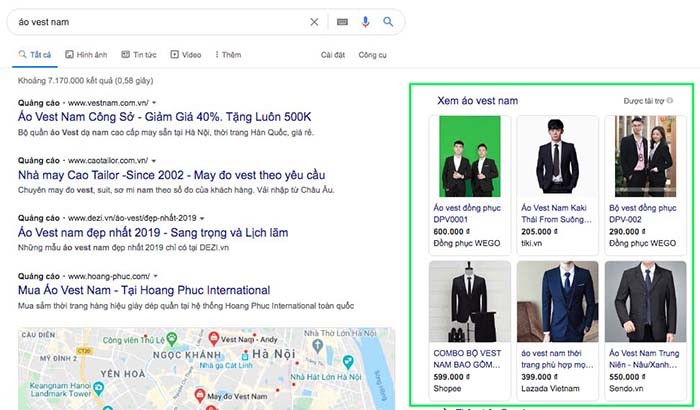The width and height of the screenshot is (700, 410).
Task: Open the green-background vest đồng phục DPV0001 thumbnail
Action: [x=470, y=156]
